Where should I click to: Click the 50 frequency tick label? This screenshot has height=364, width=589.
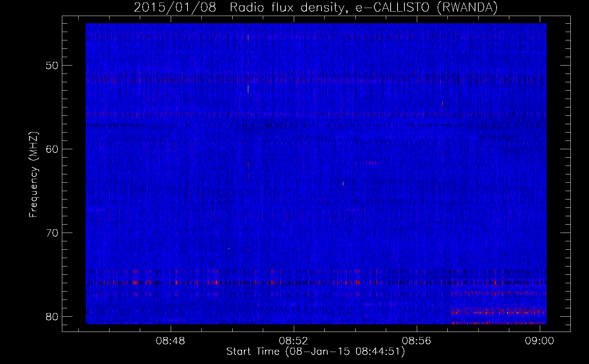point(52,66)
